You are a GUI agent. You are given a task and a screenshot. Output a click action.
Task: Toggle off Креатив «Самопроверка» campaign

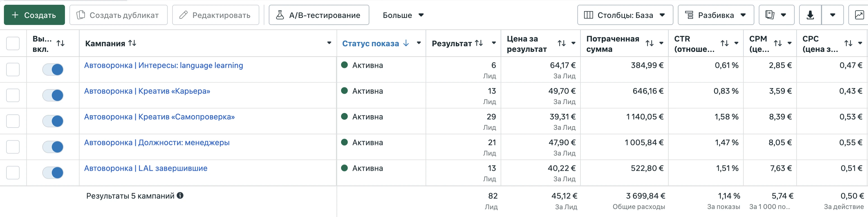click(x=53, y=121)
